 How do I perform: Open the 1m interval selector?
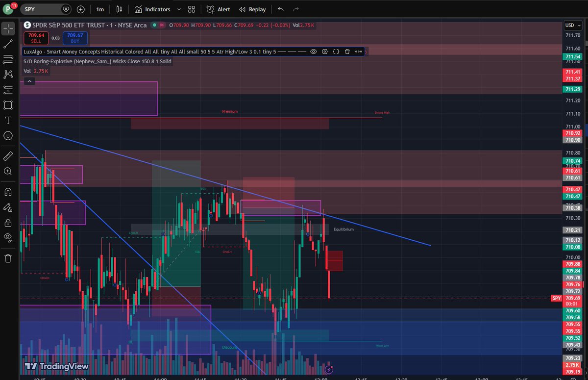[100, 9]
